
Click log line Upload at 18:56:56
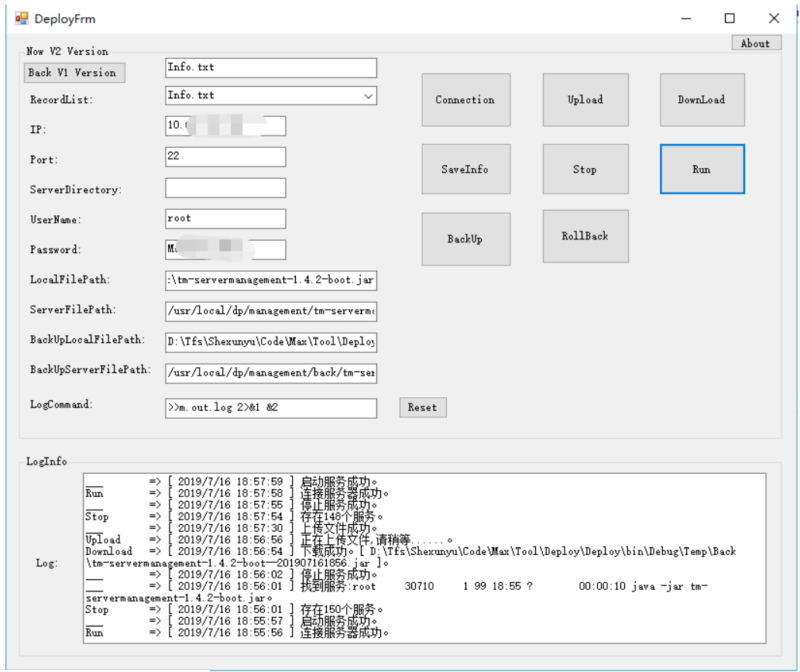(270, 540)
